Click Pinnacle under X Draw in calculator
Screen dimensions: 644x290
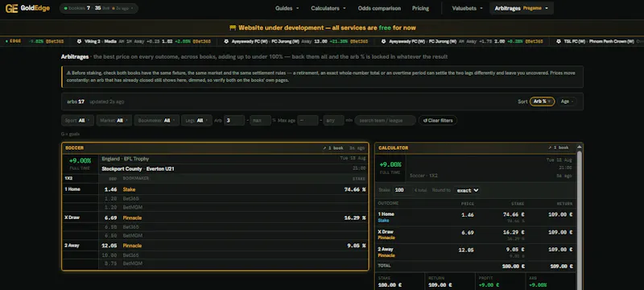pyautogui.click(x=386, y=238)
